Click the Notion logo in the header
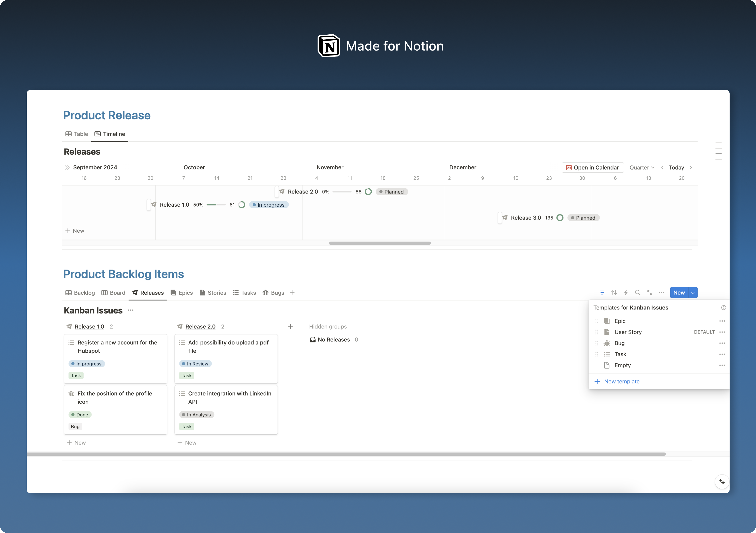756x533 pixels. (x=329, y=46)
